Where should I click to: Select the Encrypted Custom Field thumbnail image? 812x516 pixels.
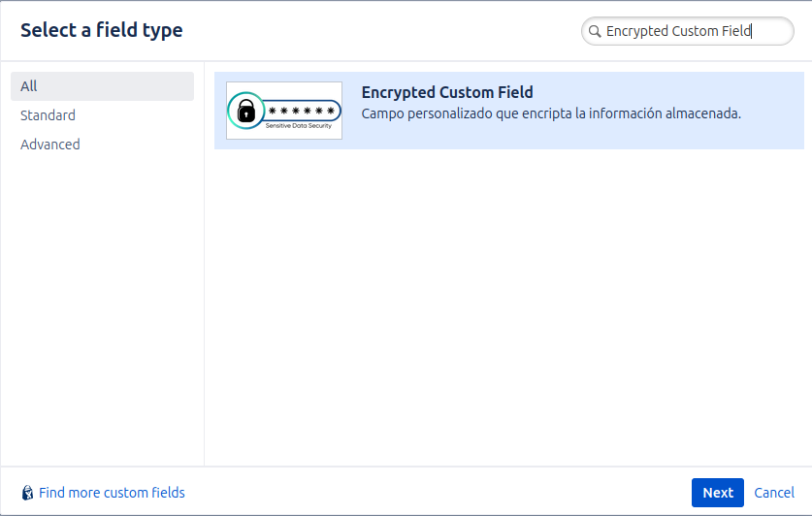pyautogui.click(x=284, y=111)
